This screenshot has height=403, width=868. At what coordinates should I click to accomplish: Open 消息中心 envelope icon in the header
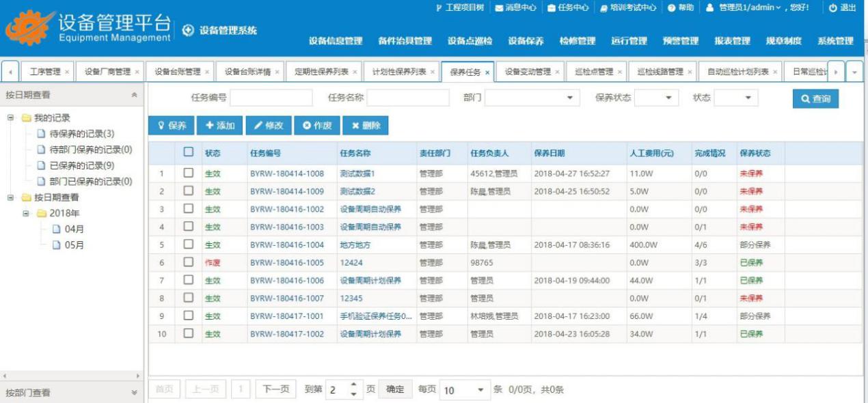pos(499,8)
